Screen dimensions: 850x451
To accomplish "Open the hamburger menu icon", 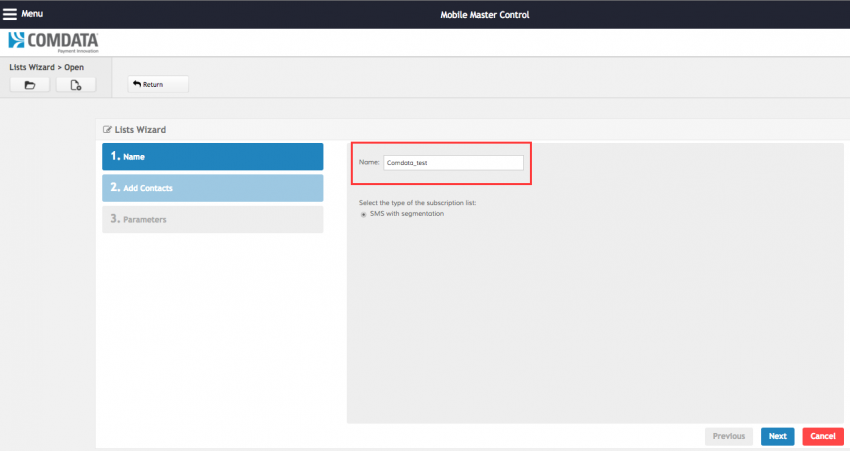I will click(10, 14).
